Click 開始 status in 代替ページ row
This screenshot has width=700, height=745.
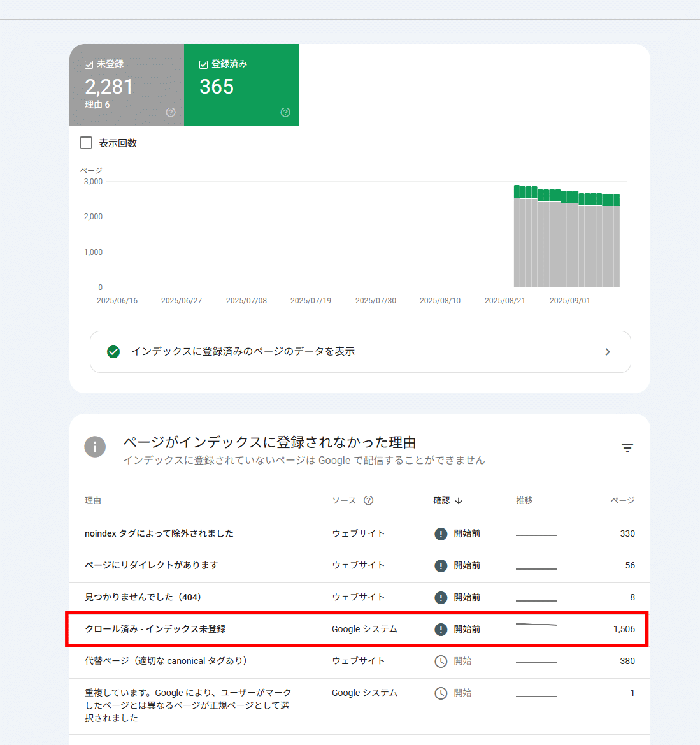(x=462, y=661)
